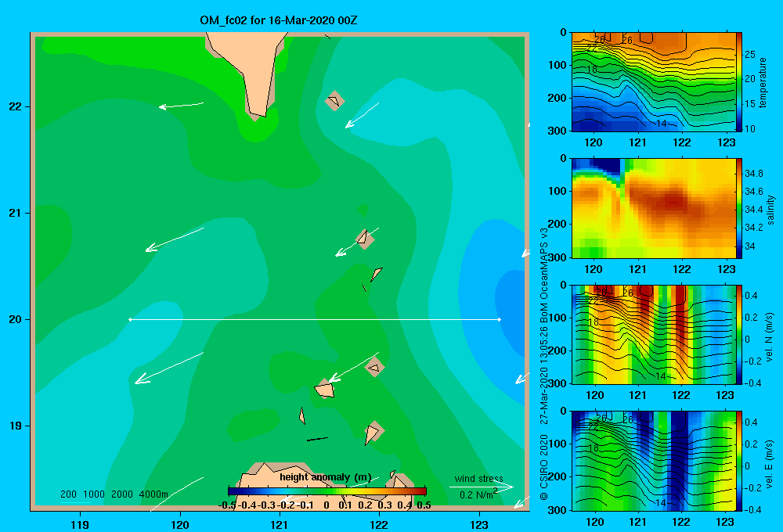Screen dimensions: 783x532
Task: Click the height anomaly color scale bar
Action: [x=327, y=491]
